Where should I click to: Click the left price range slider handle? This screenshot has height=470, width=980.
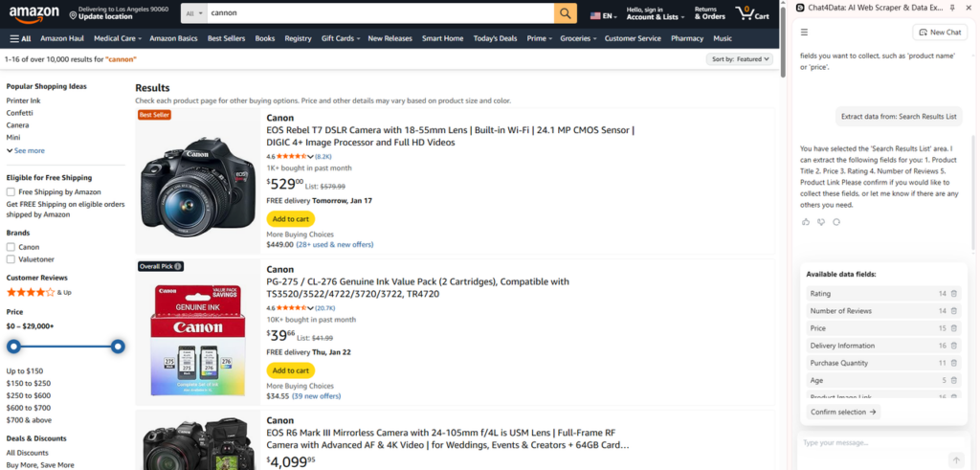14,346
